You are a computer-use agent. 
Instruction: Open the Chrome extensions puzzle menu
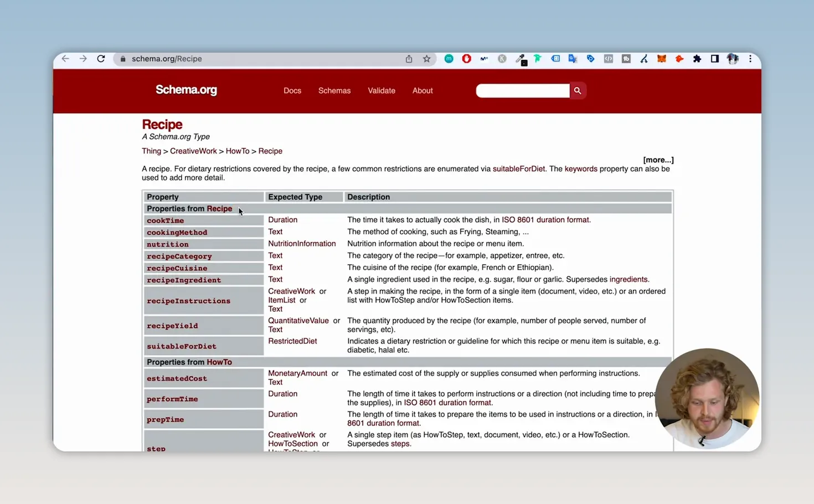point(697,59)
